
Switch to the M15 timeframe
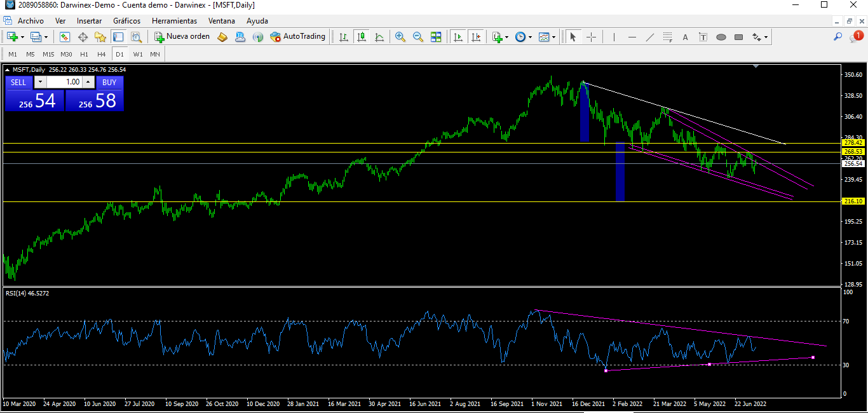coord(48,54)
